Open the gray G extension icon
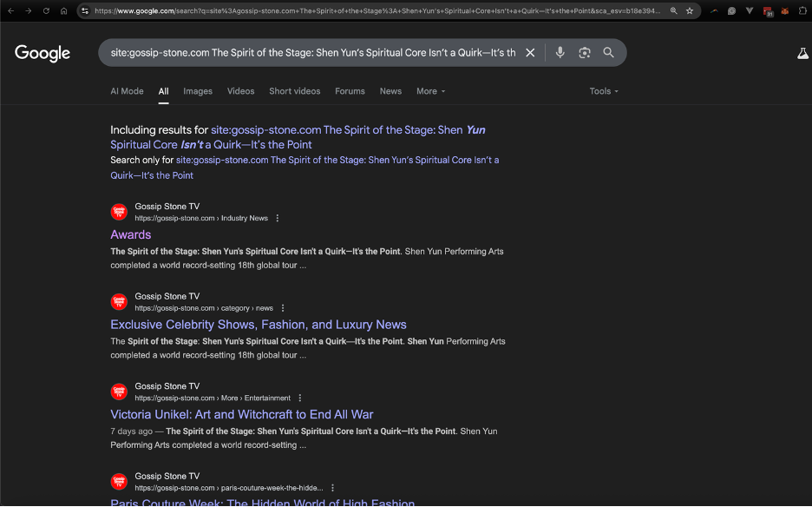Image resolution: width=812 pixels, height=507 pixels. click(731, 10)
